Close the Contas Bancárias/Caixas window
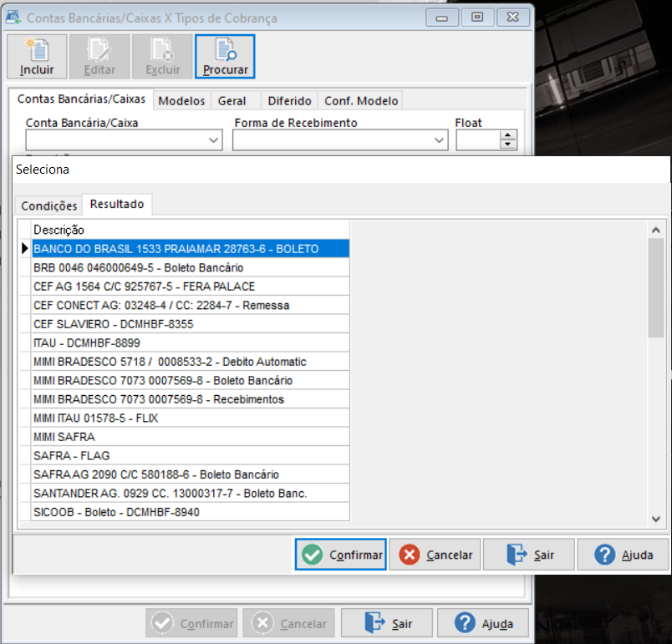The height and width of the screenshot is (644, 672). 512,18
